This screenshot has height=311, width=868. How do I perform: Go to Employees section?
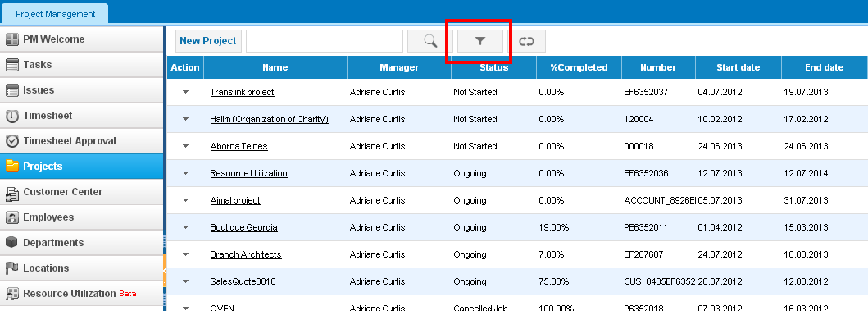81,217
